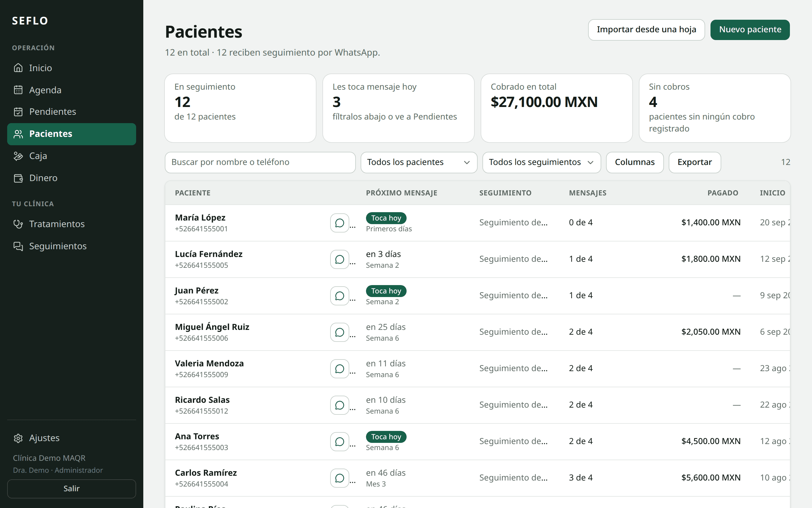
Task: Open message icon for Ricardo Salas
Action: [339, 405]
